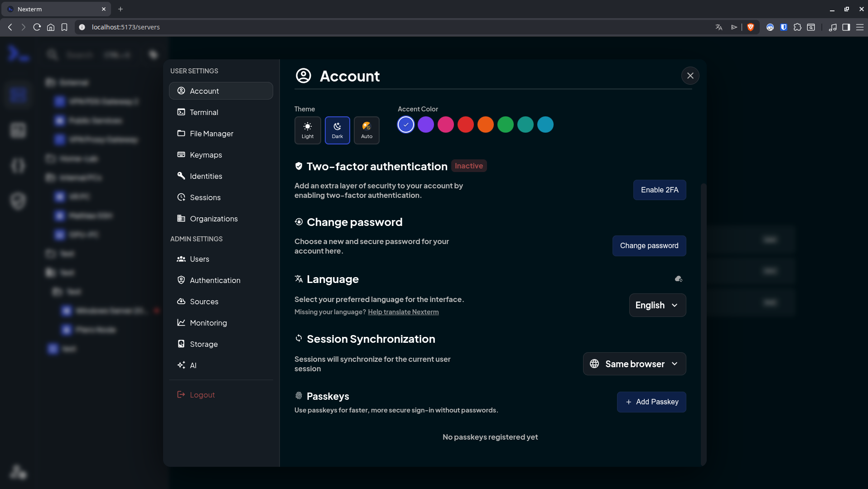Open the English language dropdown
Image resolution: width=868 pixels, height=489 pixels.
point(657,305)
